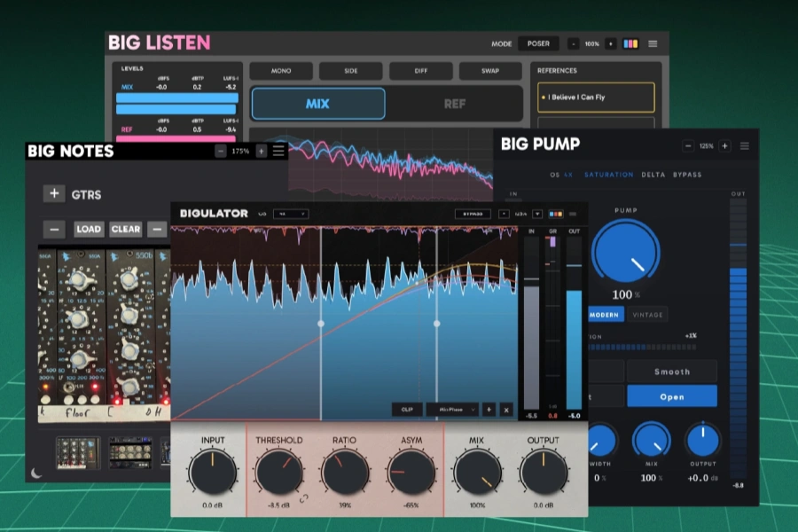Click Big Pump MIX knob
Image resolution: width=798 pixels, height=532 pixels.
(651, 441)
